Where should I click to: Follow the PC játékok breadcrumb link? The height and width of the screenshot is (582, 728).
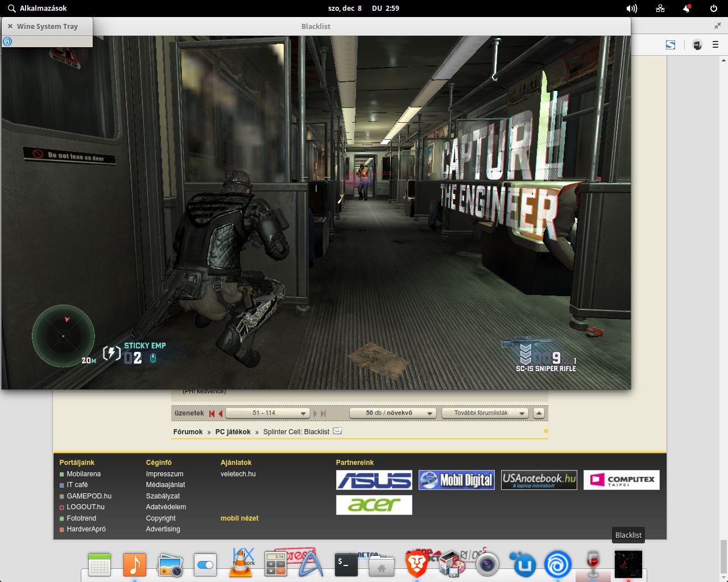pyautogui.click(x=233, y=432)
